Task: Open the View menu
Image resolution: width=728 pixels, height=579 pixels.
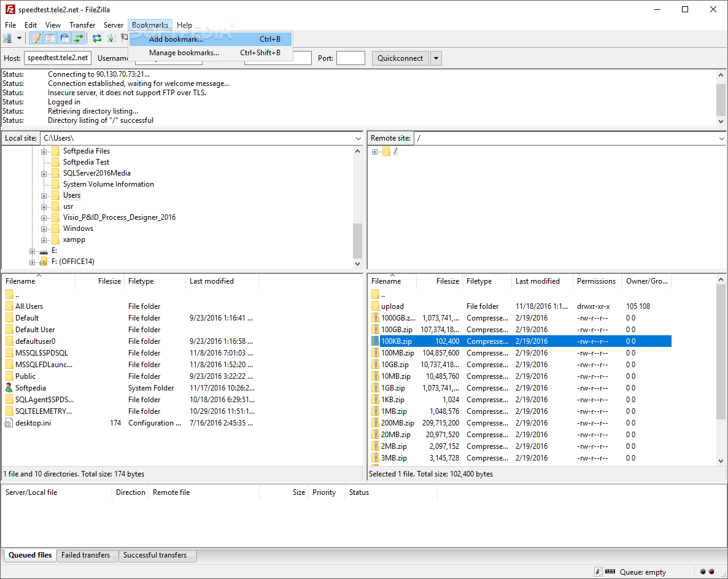Action: [53, 25]
